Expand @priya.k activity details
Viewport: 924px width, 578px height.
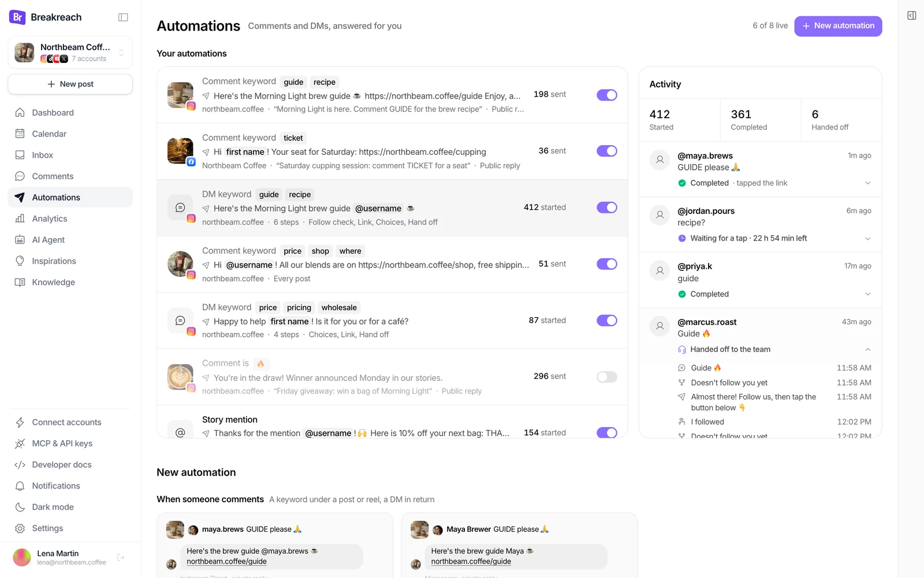[x=867, y=294]
